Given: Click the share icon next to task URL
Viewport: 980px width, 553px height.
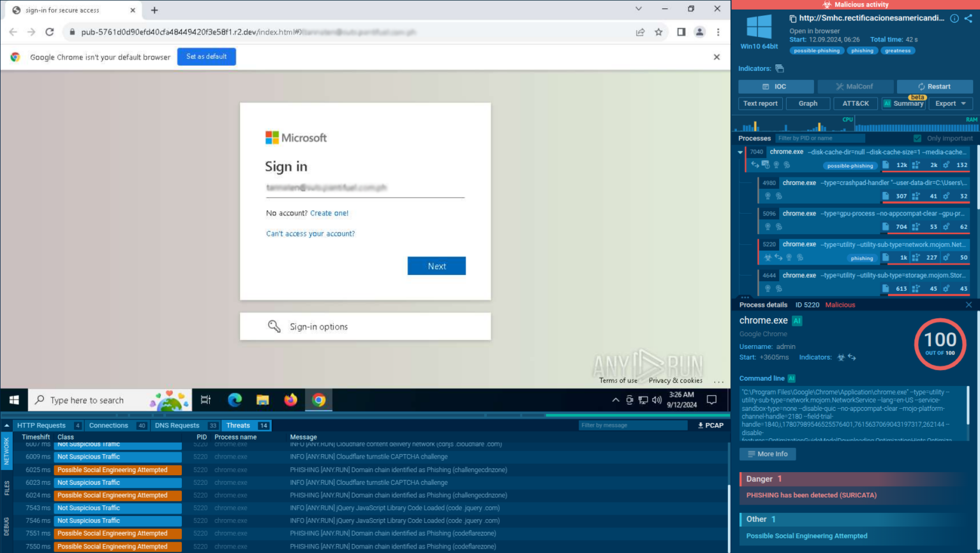Looking at the screenshot, I should click(x=969, y=18).
